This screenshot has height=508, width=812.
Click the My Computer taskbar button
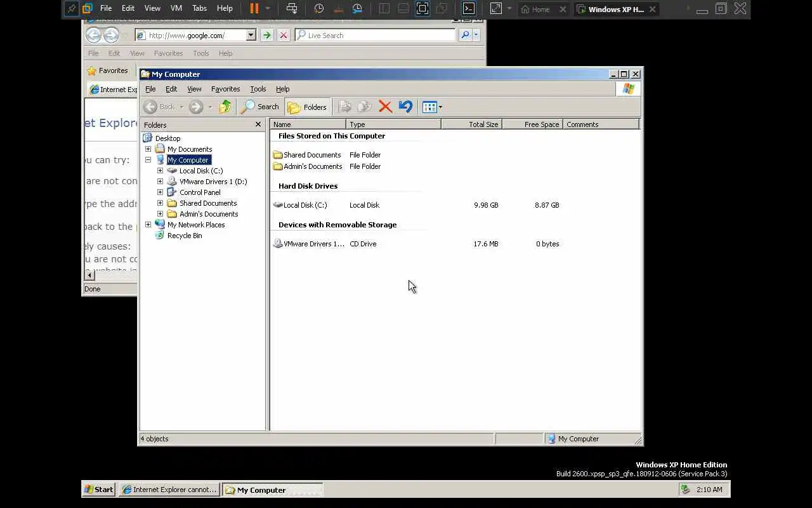pos(273,490)
